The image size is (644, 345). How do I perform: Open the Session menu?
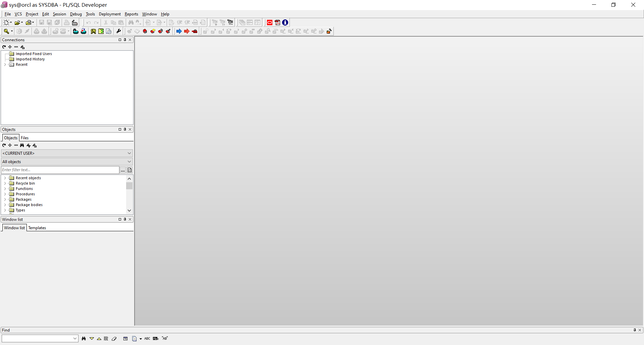pyautogui.click(x=59, y=14)
